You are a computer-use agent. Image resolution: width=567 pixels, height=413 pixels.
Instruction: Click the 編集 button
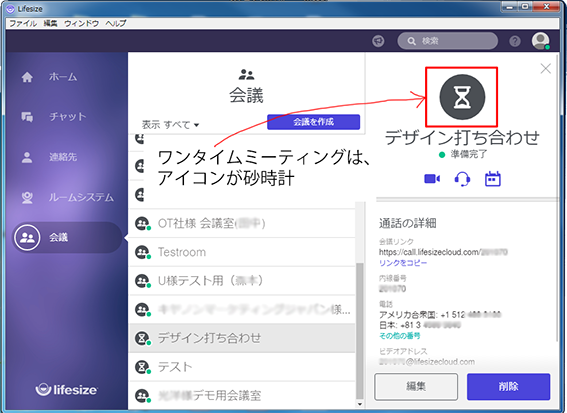(x=416, y=387)
